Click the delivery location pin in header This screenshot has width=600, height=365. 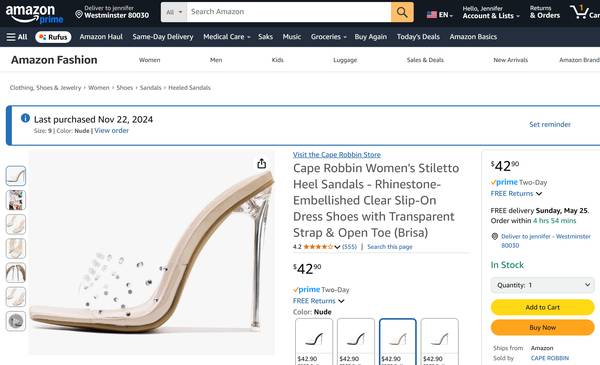coord(79,15)
